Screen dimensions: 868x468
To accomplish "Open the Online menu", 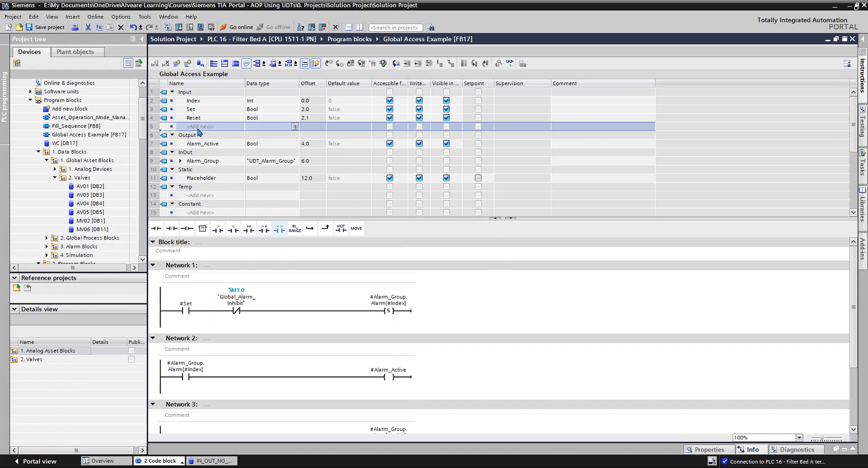I will point(95,17).
